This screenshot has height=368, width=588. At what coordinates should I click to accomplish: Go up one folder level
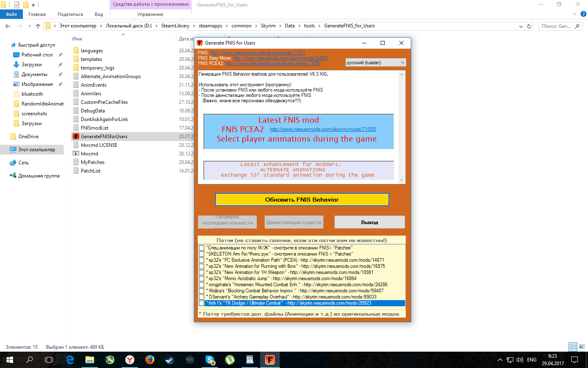click(x=38, y=26)
